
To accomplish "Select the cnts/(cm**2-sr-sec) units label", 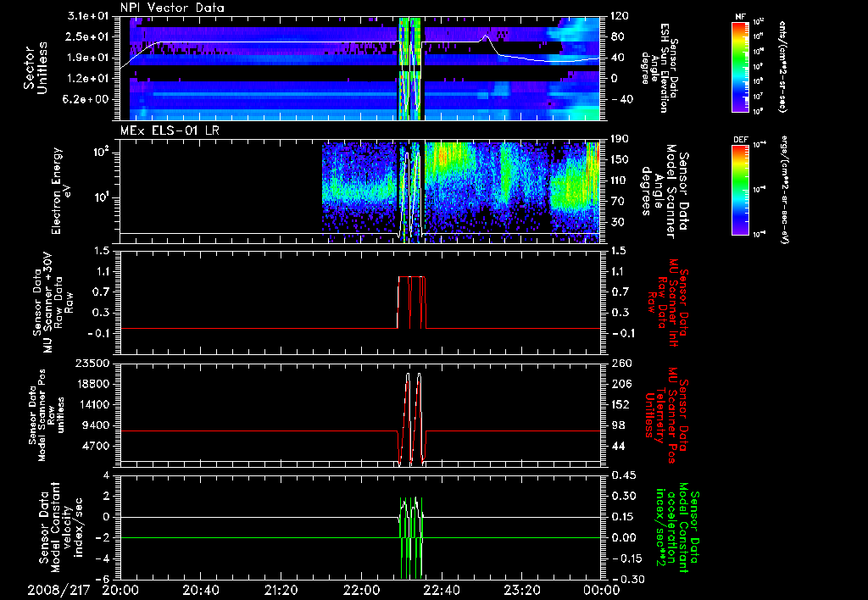I will pos(782,66).
